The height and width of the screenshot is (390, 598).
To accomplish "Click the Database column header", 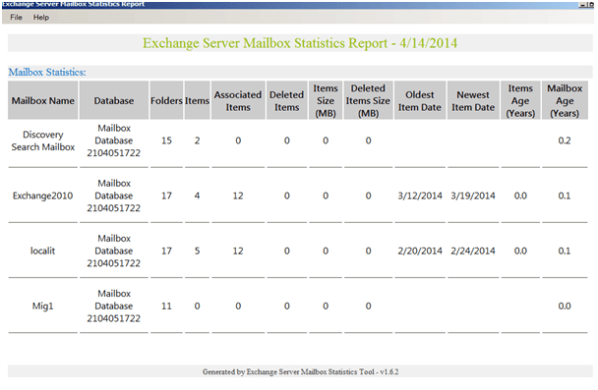I will [114, 101].
